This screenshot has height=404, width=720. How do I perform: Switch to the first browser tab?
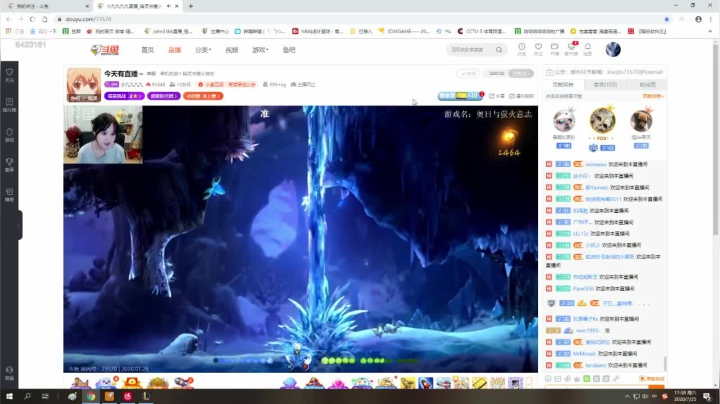tap(47, 6)
